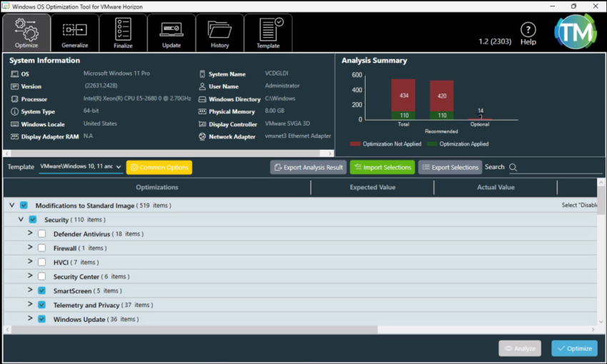Image resolution: width=607 pixels, height=364 pixels.
Task: Click the Help question mark icon
Action: click(x=528, y=30)
